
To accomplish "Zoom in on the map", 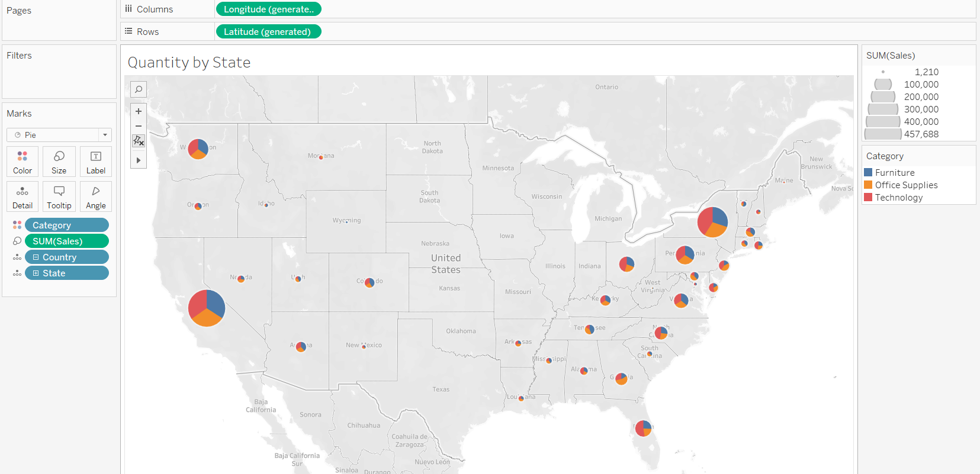I will point(139,111).
